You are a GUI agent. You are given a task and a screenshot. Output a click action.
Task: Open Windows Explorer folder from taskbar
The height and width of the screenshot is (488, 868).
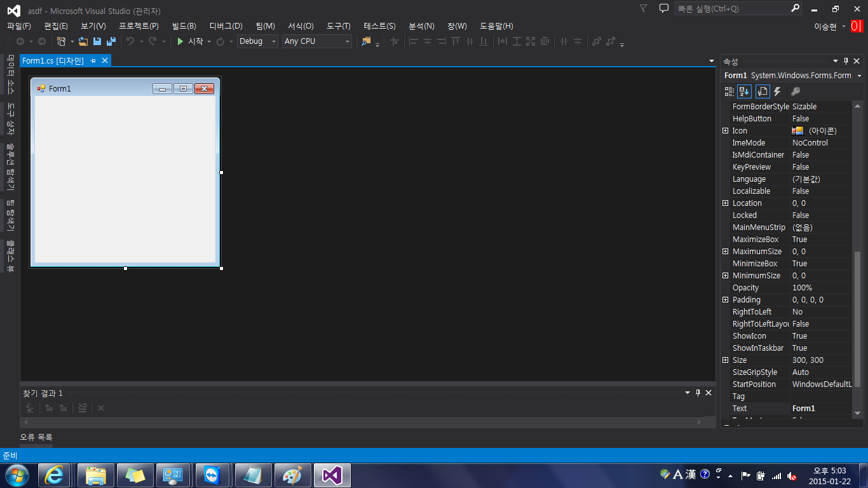(96, 475)
